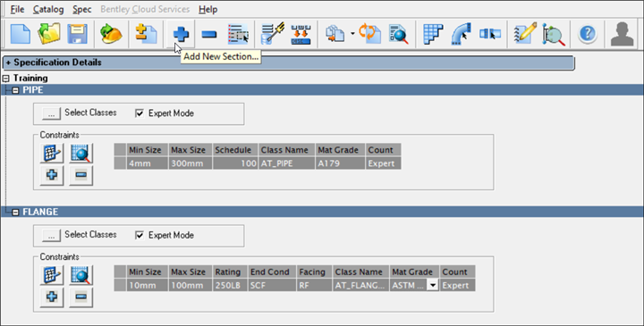Click Remove Section blue minus toolbar icon
644x326 pixels.
point(209,34)
